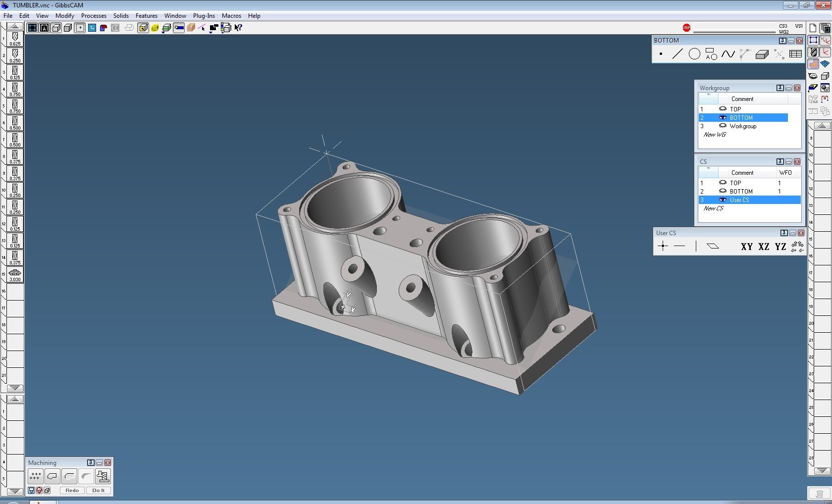Open the Macros menu
Screen dimensions: 832x504
click(231, 16)
